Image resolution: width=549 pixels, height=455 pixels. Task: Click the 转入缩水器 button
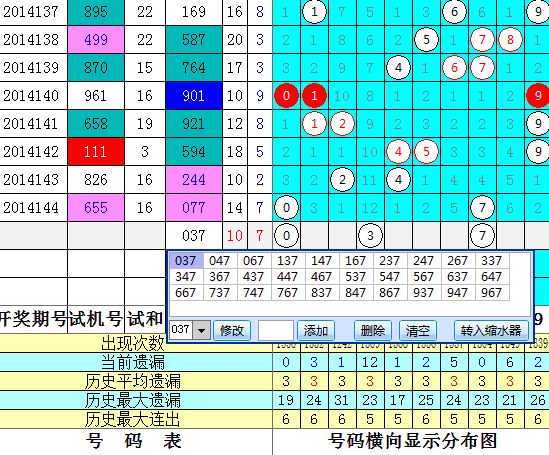click(x=491, y=330)
